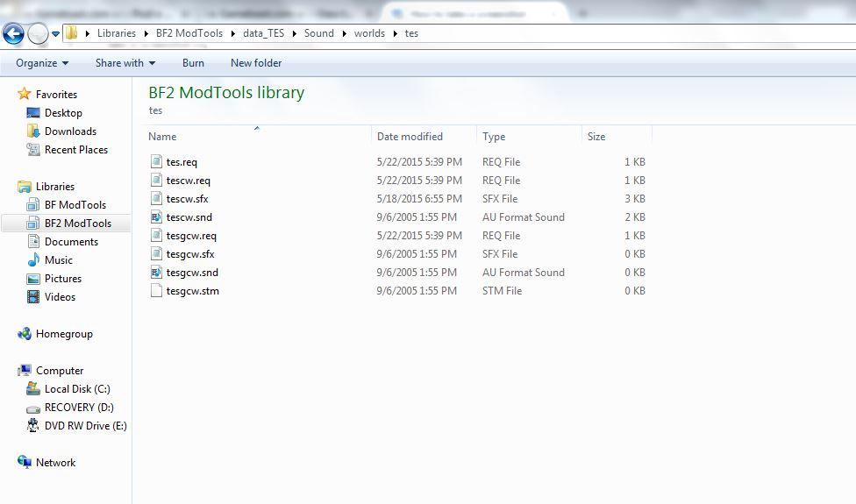856x504 pixels.
Task: Click the AU Format Sound type of tescw.snd
Action: tap(524, 217)
